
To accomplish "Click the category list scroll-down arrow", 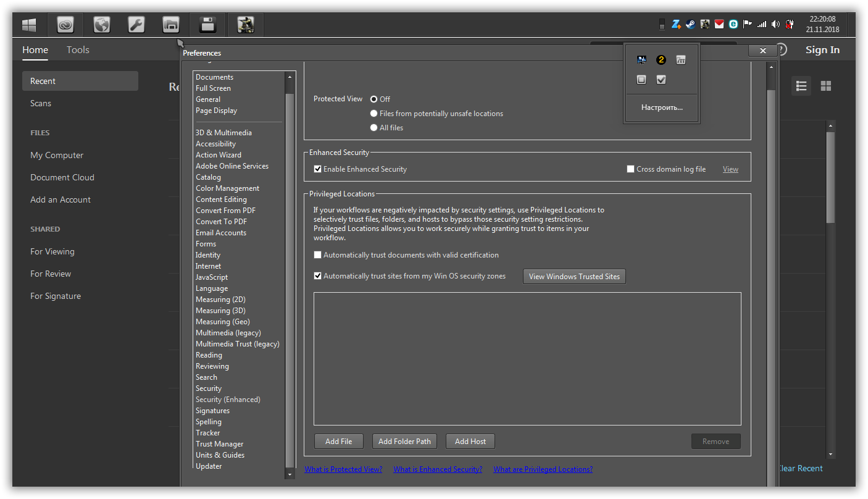I will coord(290,474).
